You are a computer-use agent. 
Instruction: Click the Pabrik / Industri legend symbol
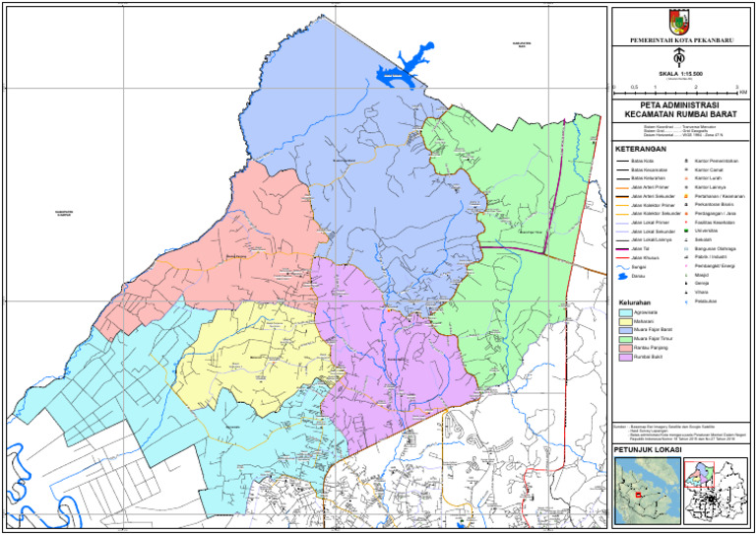point(686,257)
